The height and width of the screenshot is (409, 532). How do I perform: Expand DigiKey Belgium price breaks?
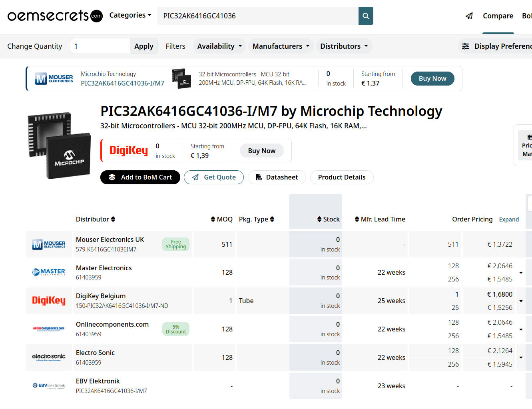pyautogui.click(x=521, y=301)
